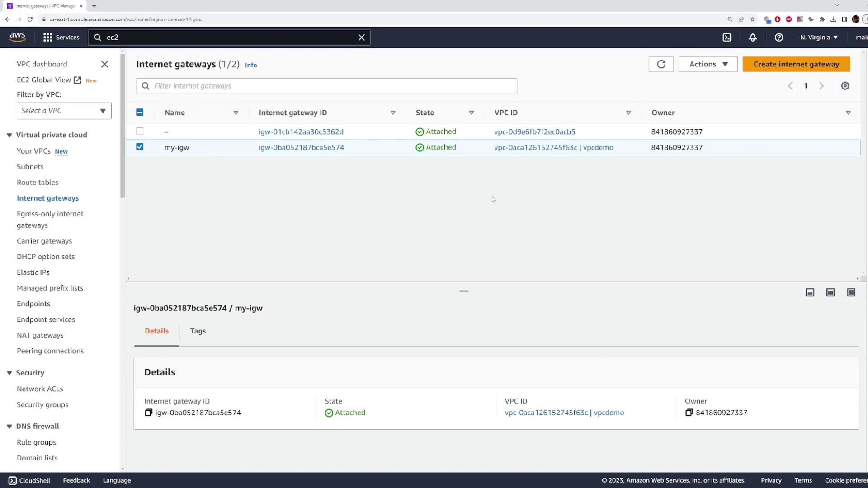Open Services grid menu icon
The image size is (868, 488).
point(47,38)
